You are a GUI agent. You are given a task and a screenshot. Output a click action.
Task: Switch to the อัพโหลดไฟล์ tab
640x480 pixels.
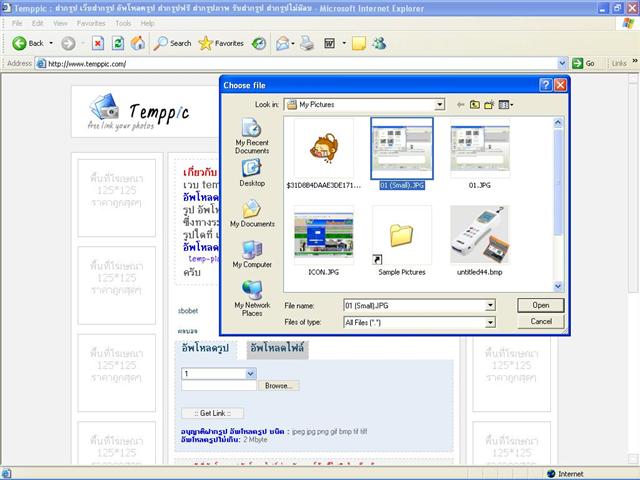pyautogui.click(x=277, y=349)
